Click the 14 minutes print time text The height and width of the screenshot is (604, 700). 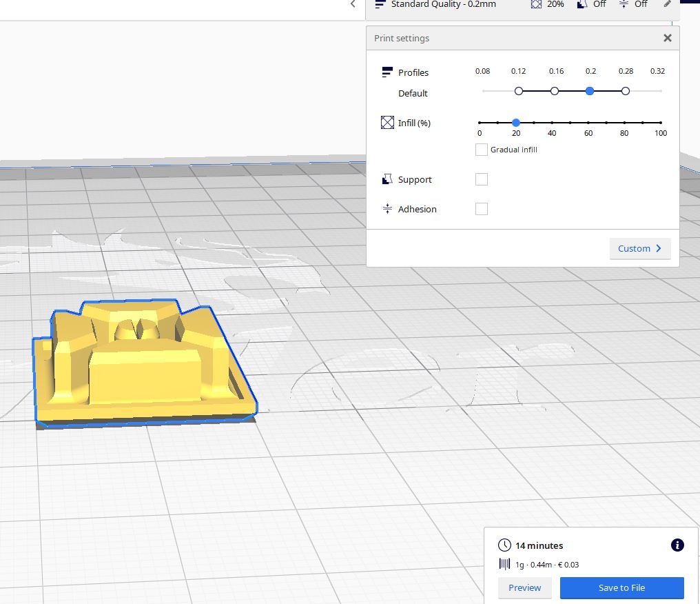point(539,545)
